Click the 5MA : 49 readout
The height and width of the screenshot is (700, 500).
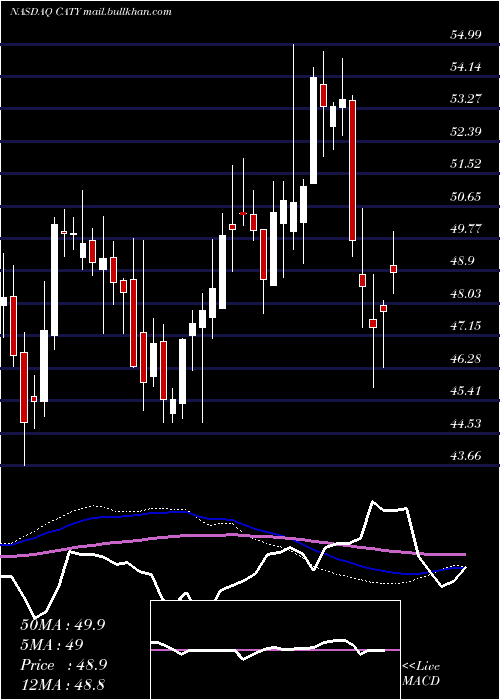coord(52,645)
